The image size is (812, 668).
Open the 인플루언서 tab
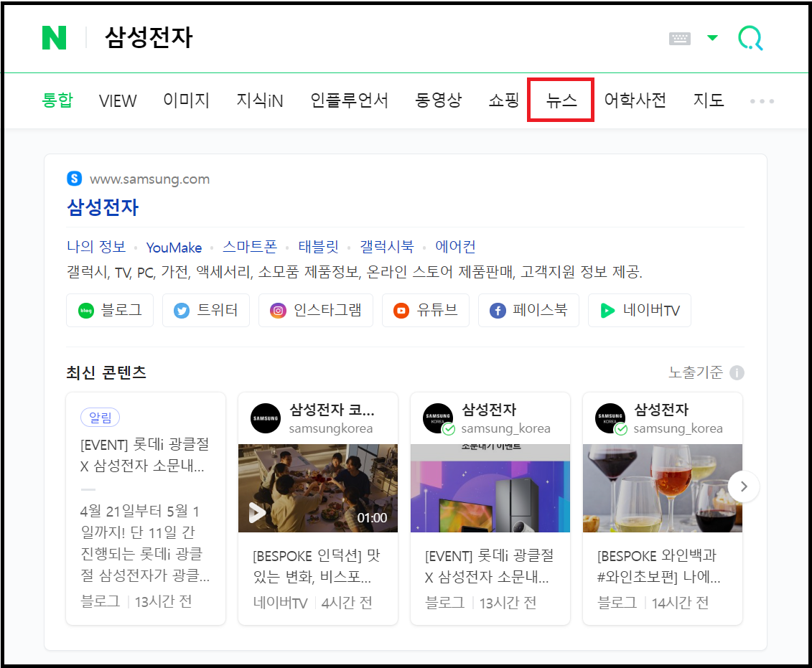click(349, 100)
